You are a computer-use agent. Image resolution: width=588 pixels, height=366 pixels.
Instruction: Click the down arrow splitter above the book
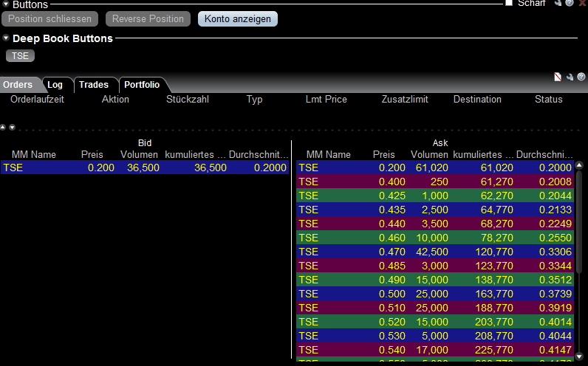(x=12, y=128)
